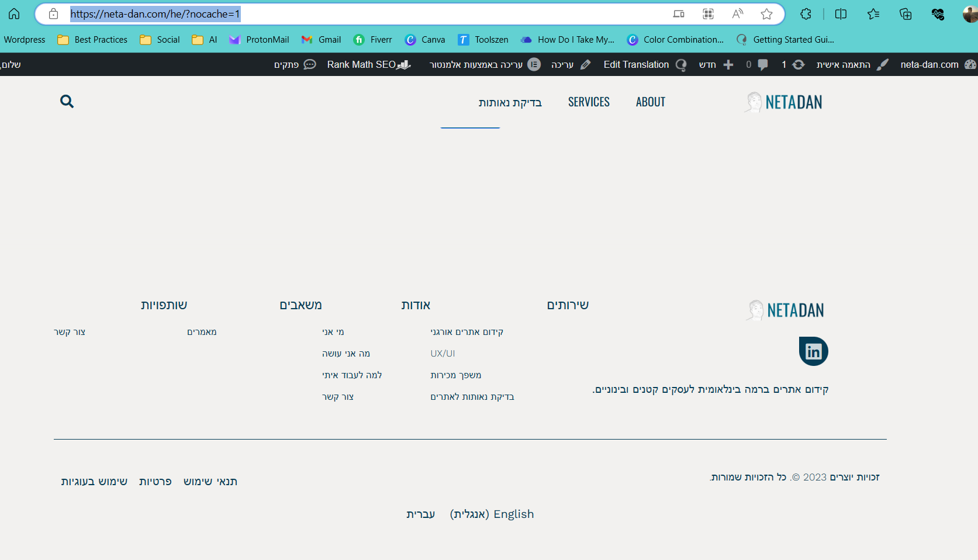Image resolution: width=978 pixels, height=560 pixels.
Task: Toggle Split screen icon
Action: click(841, 14)
